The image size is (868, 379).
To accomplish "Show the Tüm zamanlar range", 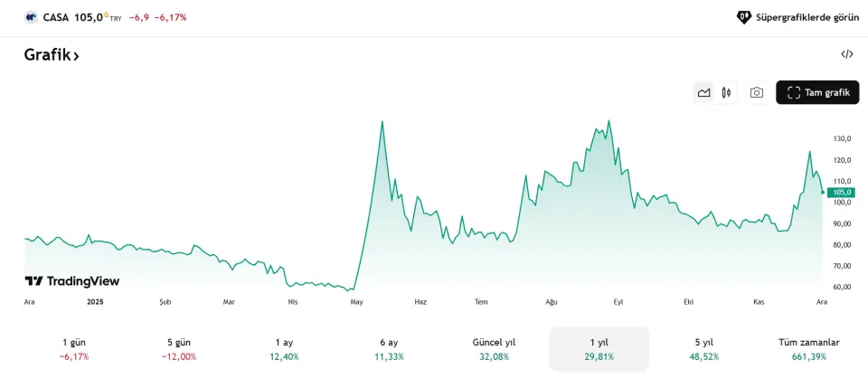I will tap(808, 349).
